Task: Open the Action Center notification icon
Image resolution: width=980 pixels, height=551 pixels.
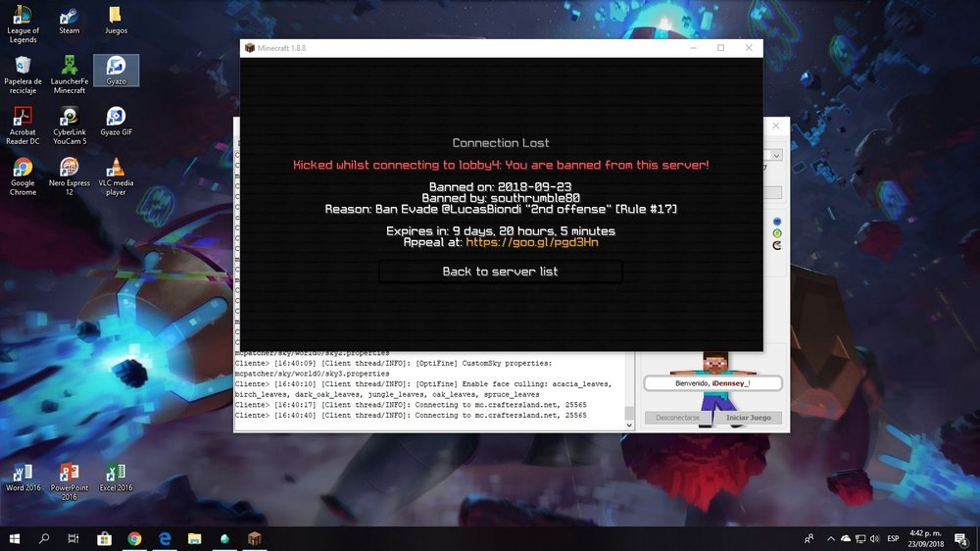Action: [x=958, y=538]
